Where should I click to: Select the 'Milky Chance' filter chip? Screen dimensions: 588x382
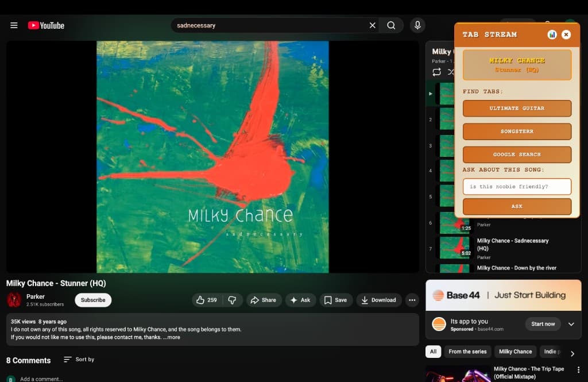[x=515, y=352]
